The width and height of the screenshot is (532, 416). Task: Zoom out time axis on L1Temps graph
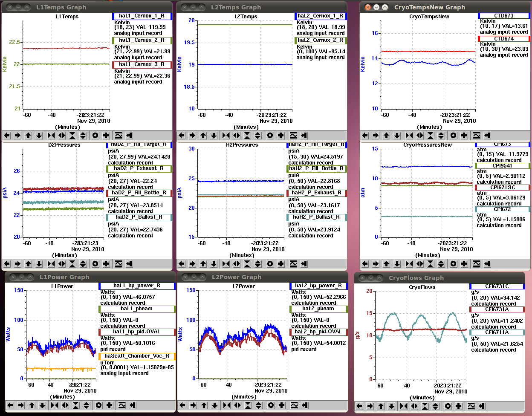click(x=62, y=136)
